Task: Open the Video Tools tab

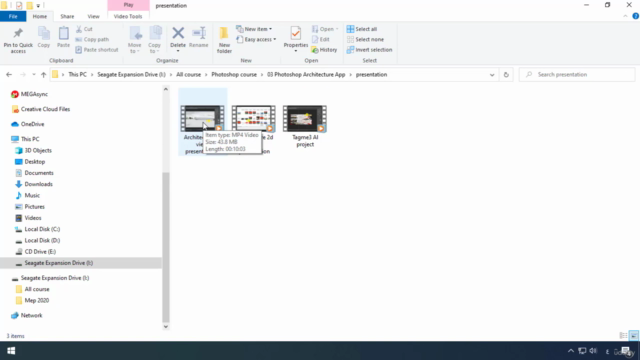Action: pyautogui.click(x=128, y=16)
